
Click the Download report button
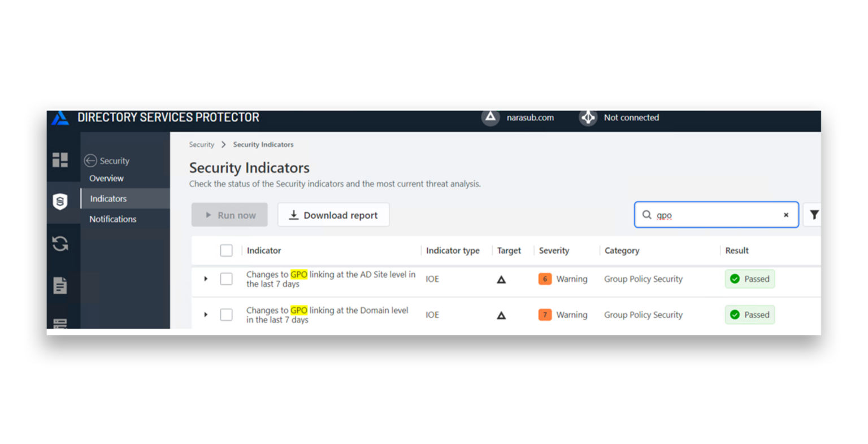333,215
